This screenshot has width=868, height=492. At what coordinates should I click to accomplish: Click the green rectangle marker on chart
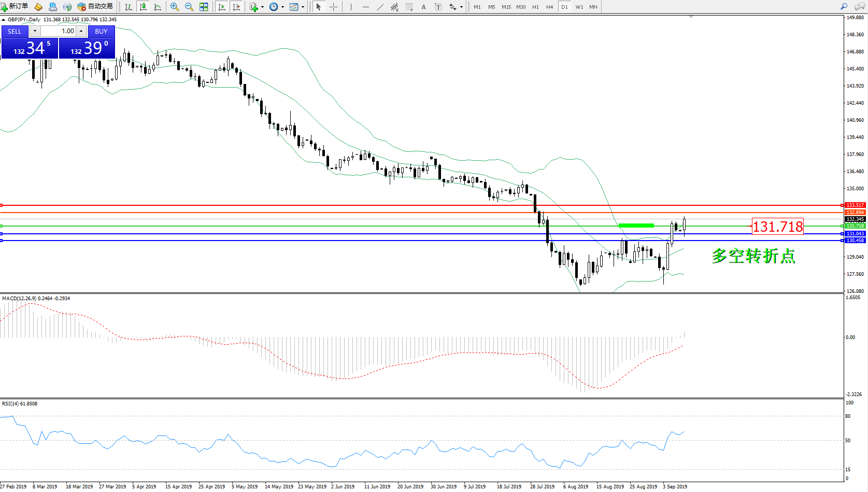(636, 226)
